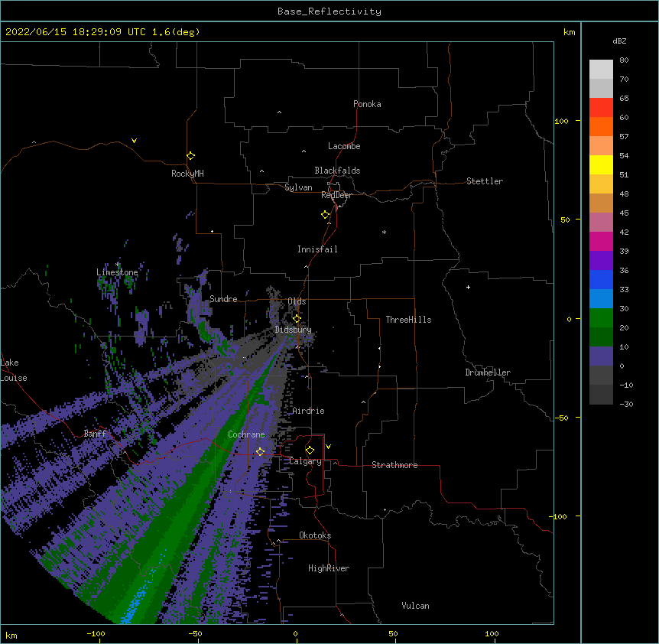Screen dimensions: 659x644
Task: Click the yellow diamond marker above Calgary label
Action: pyautogui.click(x=310, y=450)
